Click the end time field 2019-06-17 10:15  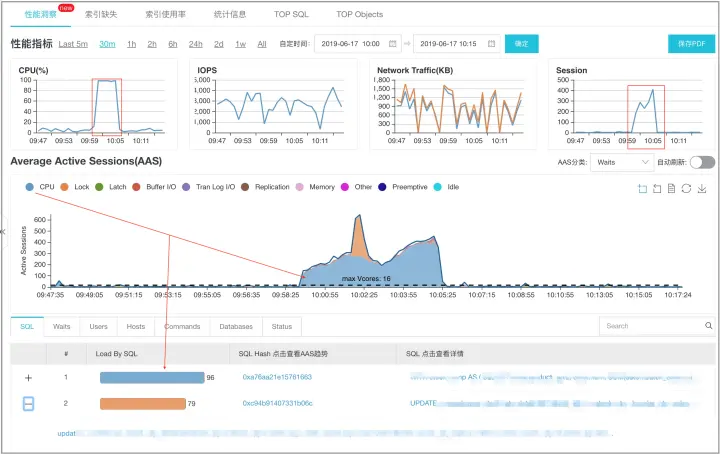coord(456,44)
